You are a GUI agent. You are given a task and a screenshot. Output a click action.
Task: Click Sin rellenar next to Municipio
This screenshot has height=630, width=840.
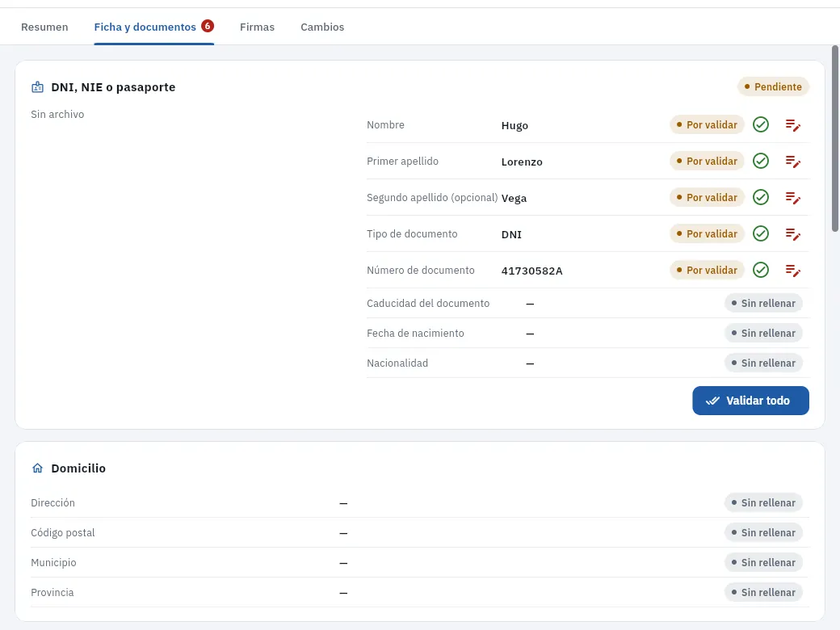[763, 563]
